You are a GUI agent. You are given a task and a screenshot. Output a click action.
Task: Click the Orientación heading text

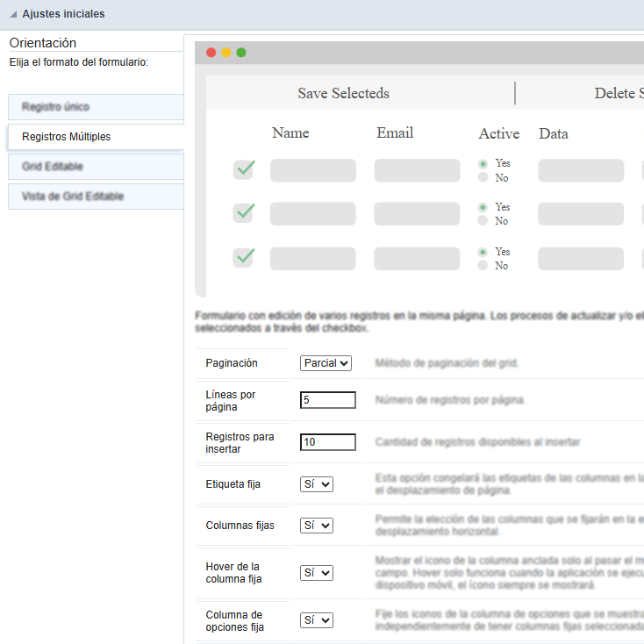tap(43, 43)
